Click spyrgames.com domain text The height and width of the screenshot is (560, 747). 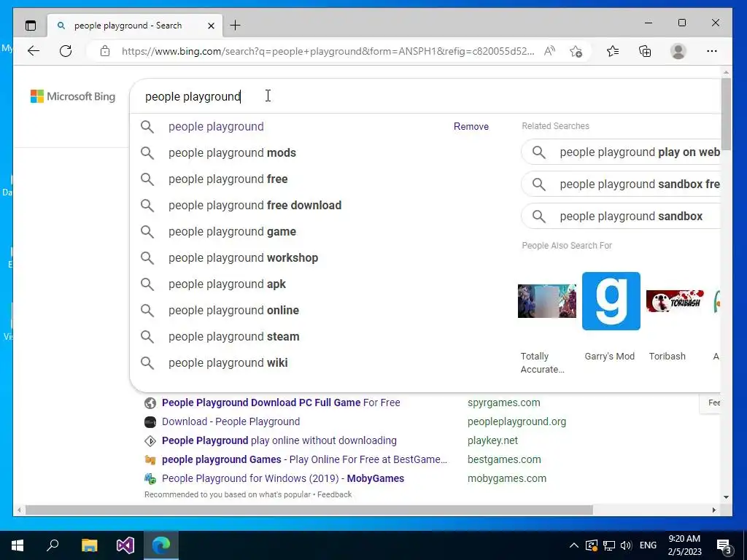tap(503, 402)
